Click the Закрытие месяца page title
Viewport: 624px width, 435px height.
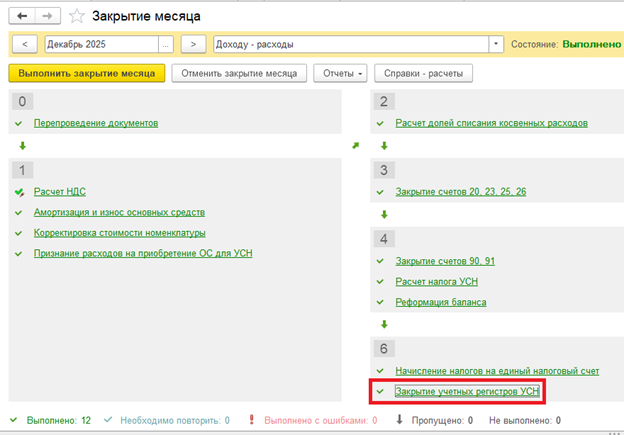(x=146, y=16)
